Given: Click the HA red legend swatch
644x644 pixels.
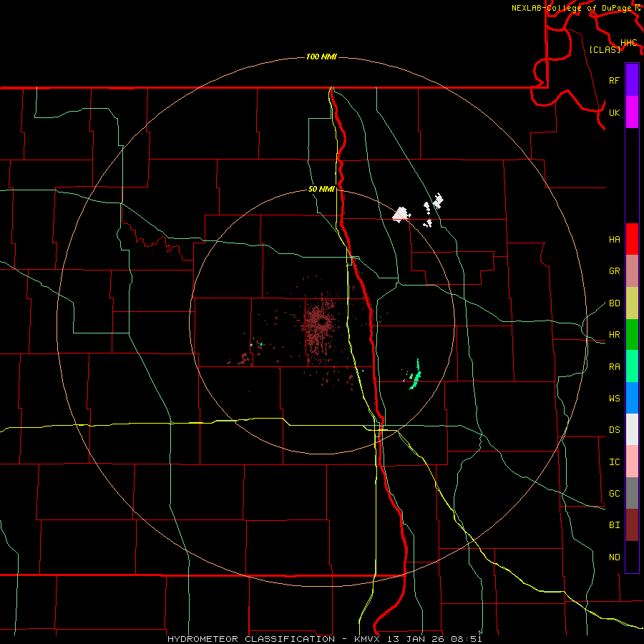Looking at the screenshot, I should point(632,239).
